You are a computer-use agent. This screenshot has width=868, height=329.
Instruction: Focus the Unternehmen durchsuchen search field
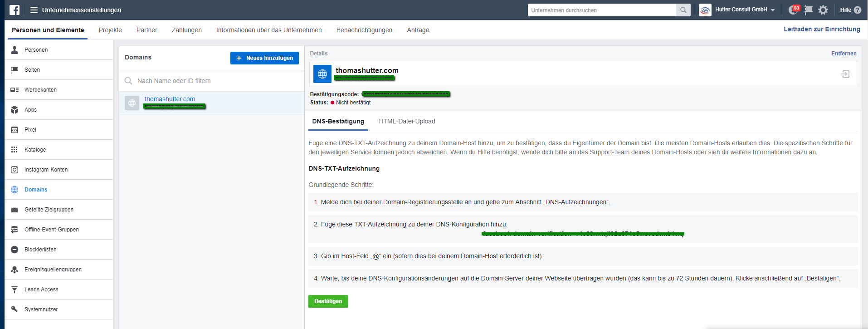pos(602,10)
